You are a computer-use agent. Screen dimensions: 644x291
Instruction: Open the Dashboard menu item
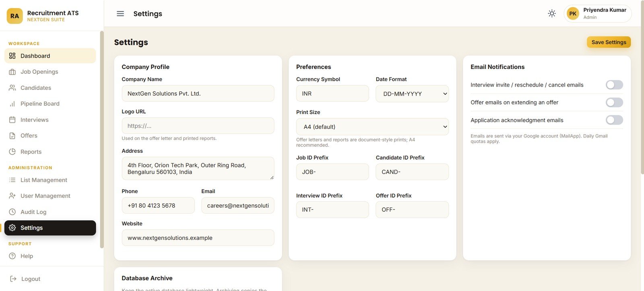click(50, 56)
